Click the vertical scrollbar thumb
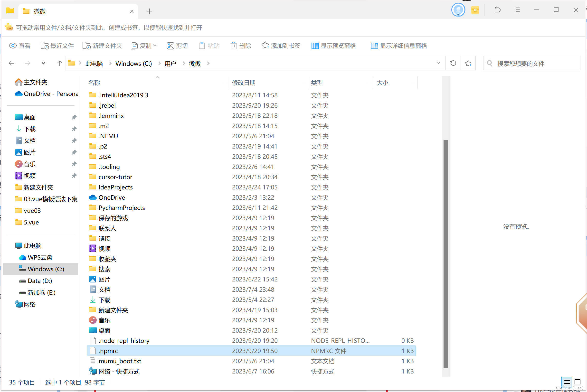Screen dimensions: 587x392 point(445,254)
